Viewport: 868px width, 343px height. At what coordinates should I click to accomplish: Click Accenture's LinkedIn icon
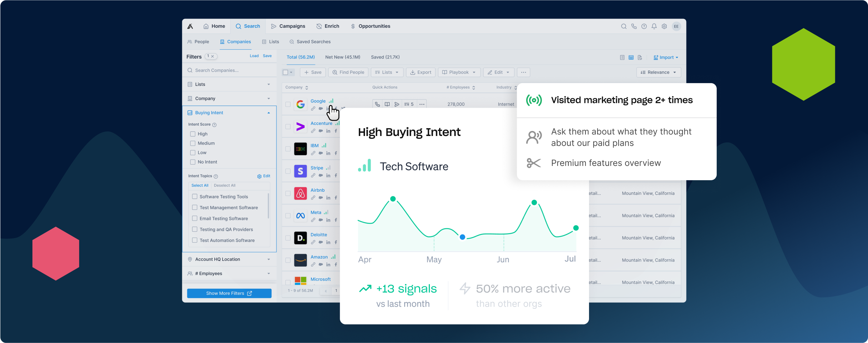click(x=328, y=131)
